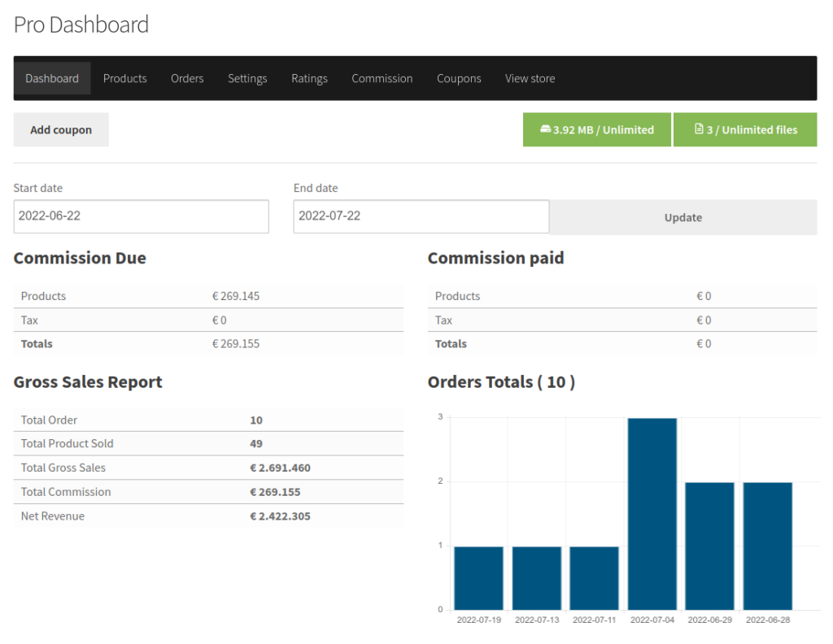This screenshot has height=644, width=833.
Task: Click the 2022-07-04 axis date label
Action: coord(652,620)
